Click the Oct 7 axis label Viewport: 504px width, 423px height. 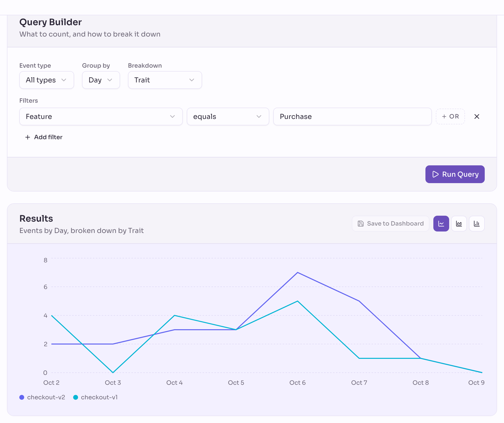pyautogui.click(x=359, y=383)
